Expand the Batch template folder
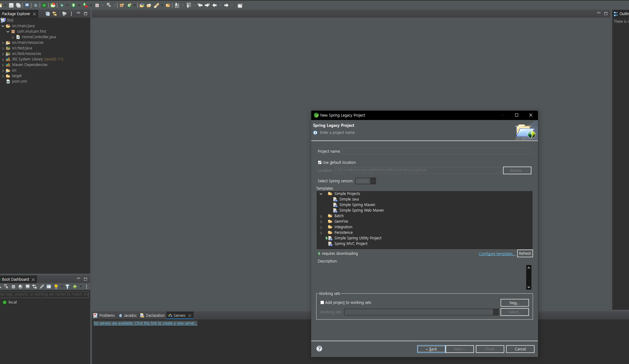This screenshot has height=364, width=629. pyautogui.click(x=321, y=216)
